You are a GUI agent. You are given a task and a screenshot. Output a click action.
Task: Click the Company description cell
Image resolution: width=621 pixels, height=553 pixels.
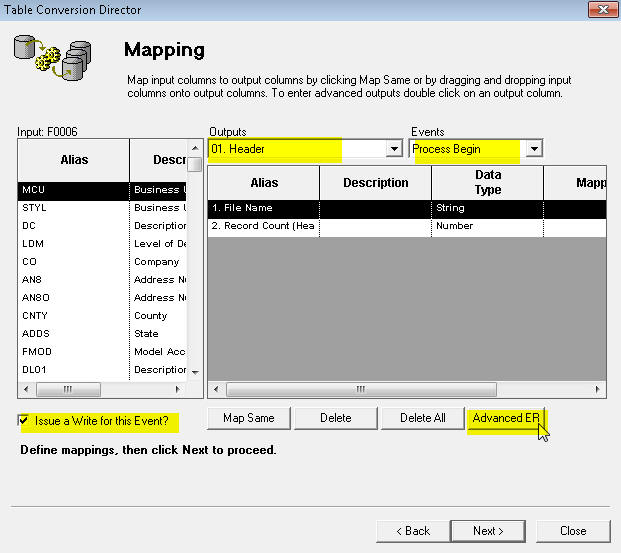point(158,262)
